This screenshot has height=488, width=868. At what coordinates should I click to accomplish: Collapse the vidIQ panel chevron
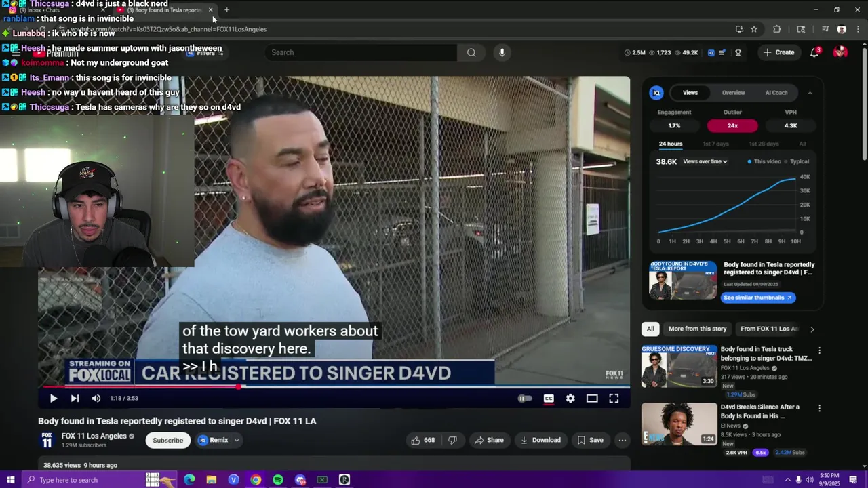coord(810,93)
